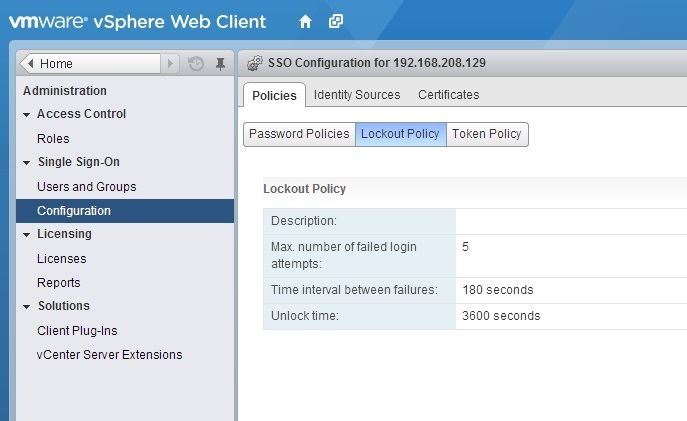Click the SSO Configuration gears icon
This screenshot has height=421, width=687.
(255, 63)
